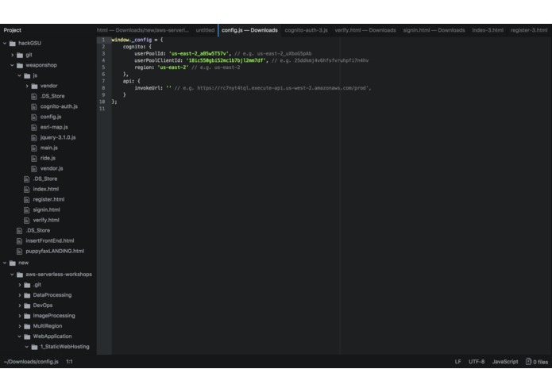Viewport: 552px width, 392px height.
Task: Click the 1:1 cursor position indicator
Action: 69,361
